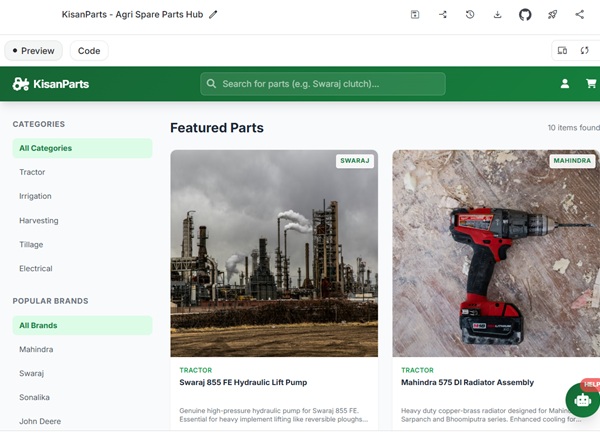The width and height of the screenshot is (600, 433).
Task: Select All Categories filter
Action: [82, 148]
